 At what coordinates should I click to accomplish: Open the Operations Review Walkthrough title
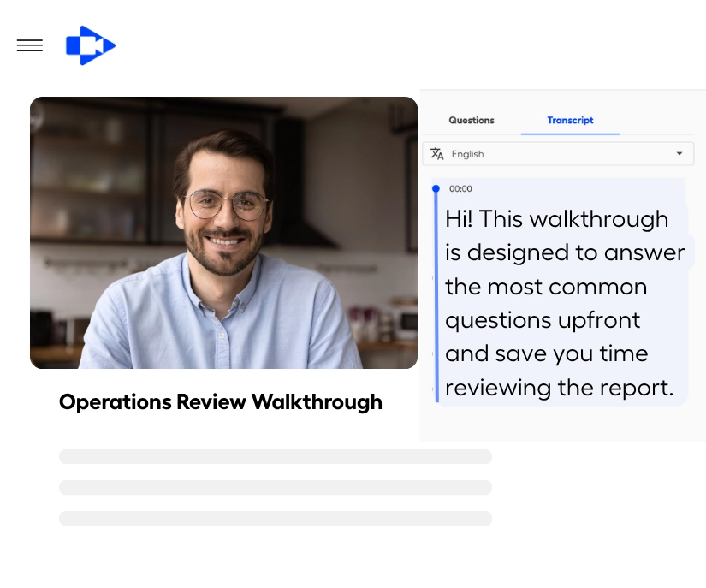pyautogui.click(x=220, y=401)
